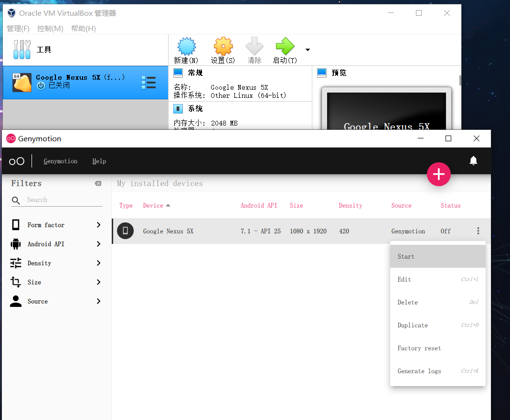Click the New (新建) icon in VirtualBox toolbar
Screen dimensions: 510x420
tap(186, 46)
